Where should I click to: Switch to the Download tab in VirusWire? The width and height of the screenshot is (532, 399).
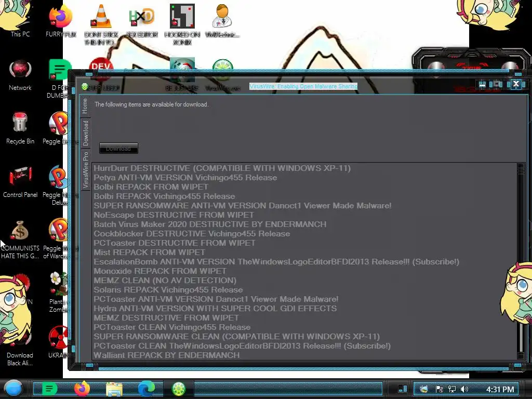click(85, 133)
